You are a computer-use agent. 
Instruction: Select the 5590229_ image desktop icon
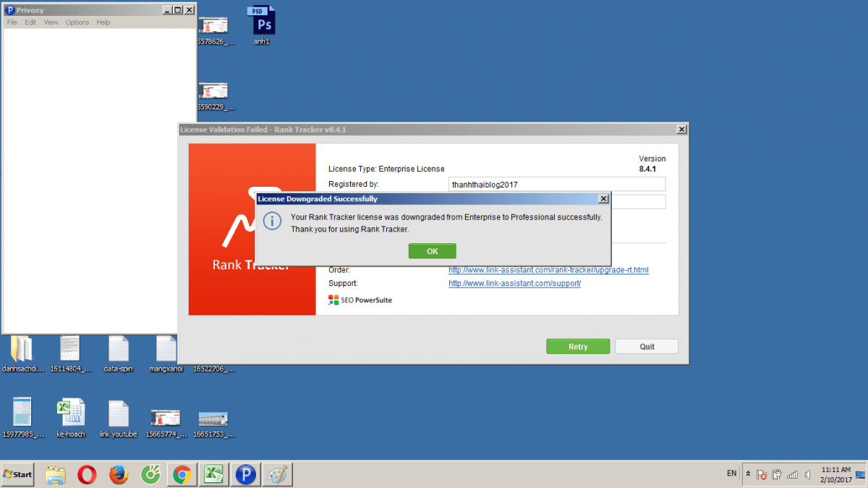point(213,96)
